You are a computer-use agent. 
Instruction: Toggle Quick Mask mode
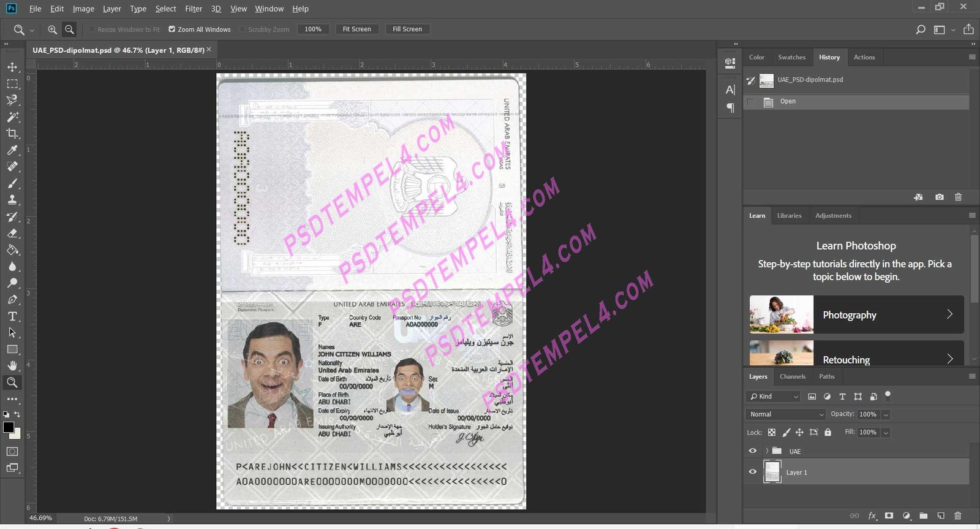tap(12, 451)
